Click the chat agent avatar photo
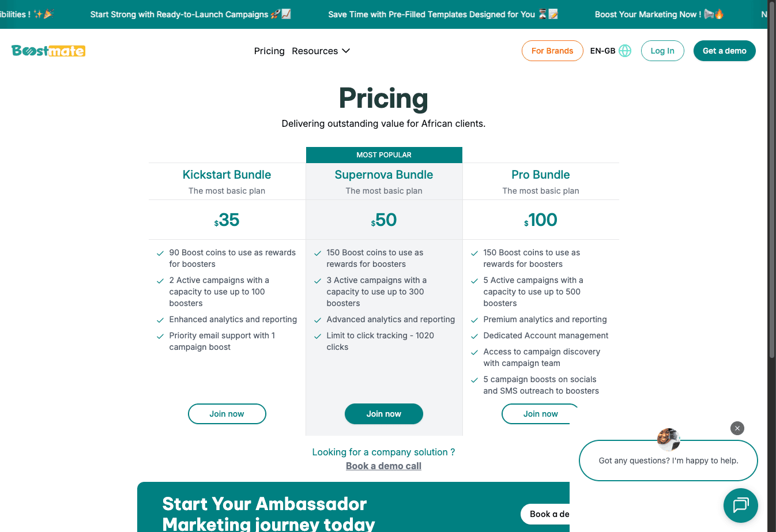Screen dimensions: 776x532 [668, 439]
